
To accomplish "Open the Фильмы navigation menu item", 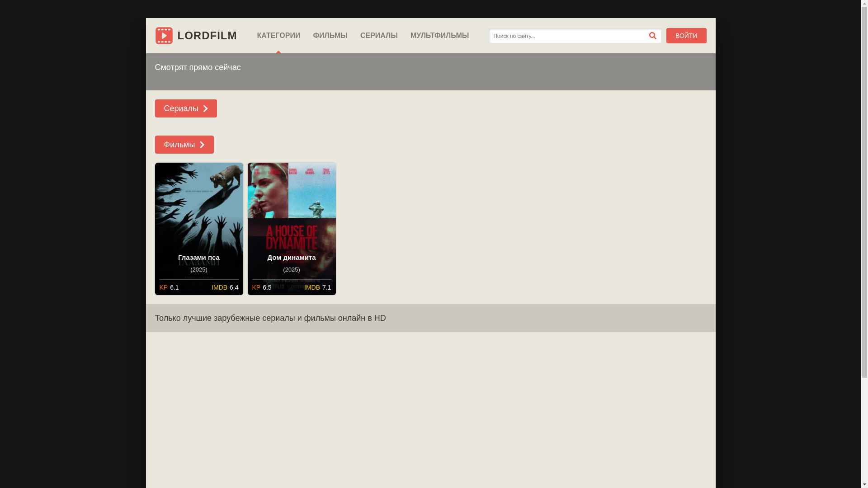I will [x=330, y=36].
